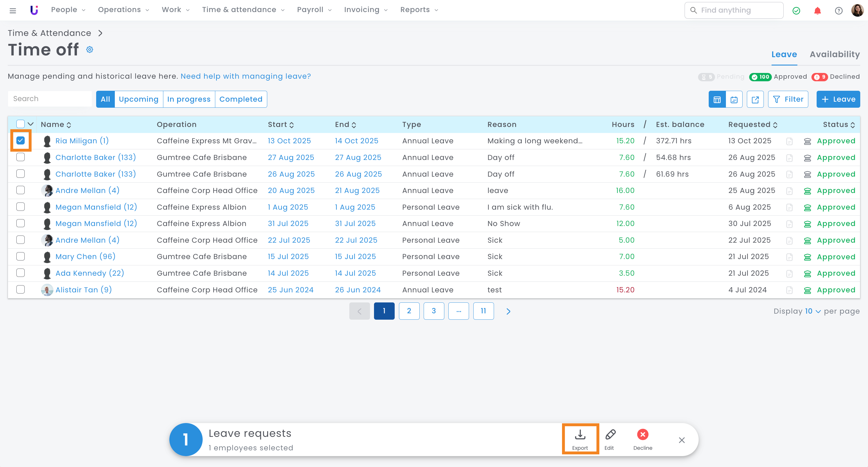
Task: Click the Export icon in selection bar
Action: coord(580,435)
